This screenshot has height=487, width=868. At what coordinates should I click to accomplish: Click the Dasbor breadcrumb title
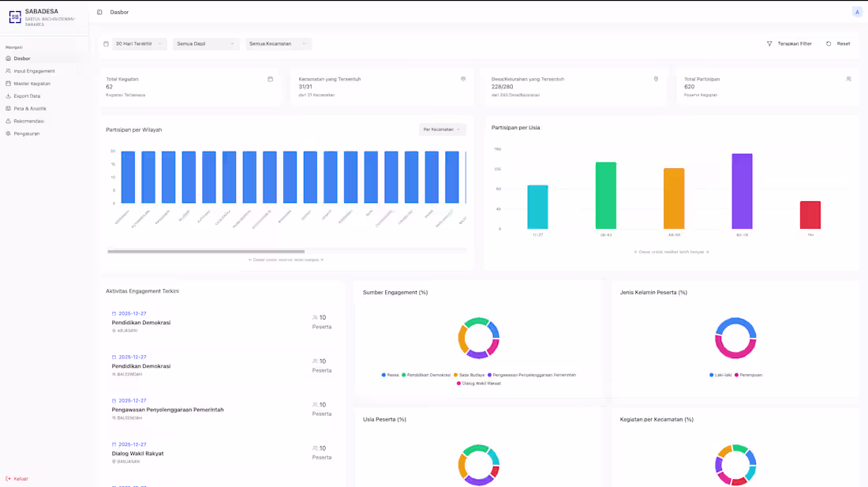[119, 12]
